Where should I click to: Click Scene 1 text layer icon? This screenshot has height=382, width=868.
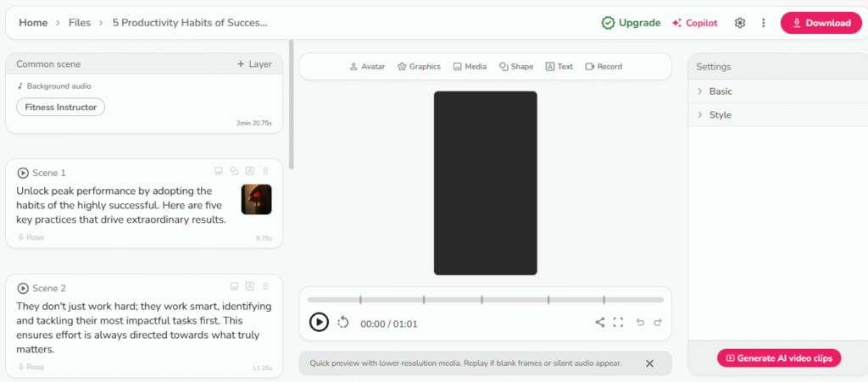(250, 171)
